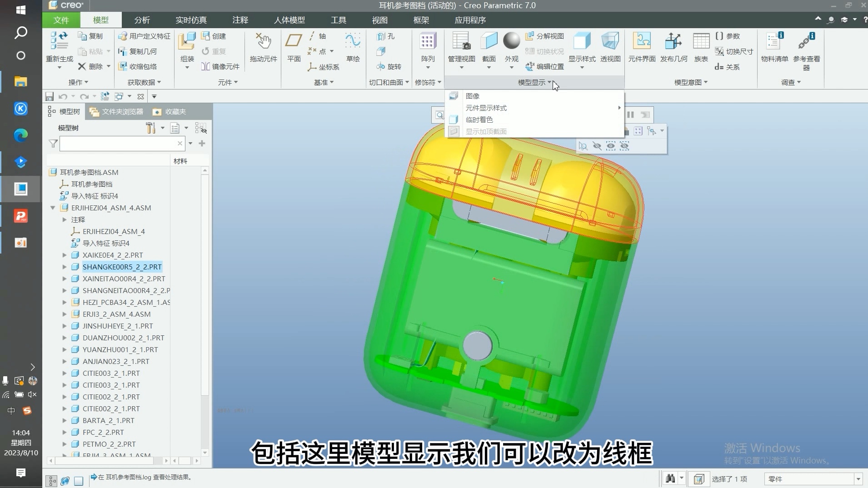
Task: Click the Appearance (外观) sphere icon
Action: (511, 41)
